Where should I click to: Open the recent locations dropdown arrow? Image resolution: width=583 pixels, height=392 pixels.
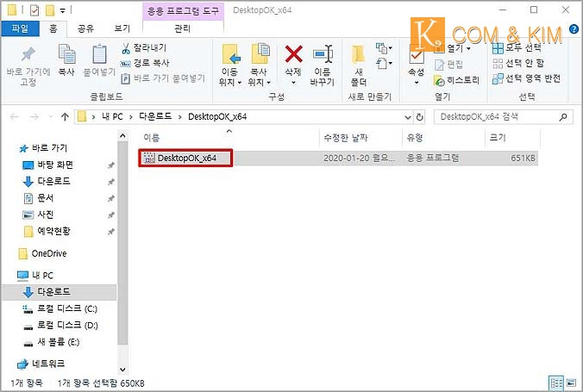click(x=51, y=117)
